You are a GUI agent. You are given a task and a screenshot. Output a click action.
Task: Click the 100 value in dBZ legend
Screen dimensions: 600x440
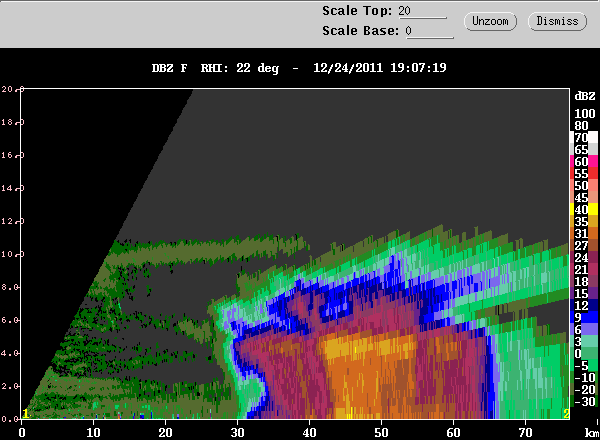coord(585,114)
